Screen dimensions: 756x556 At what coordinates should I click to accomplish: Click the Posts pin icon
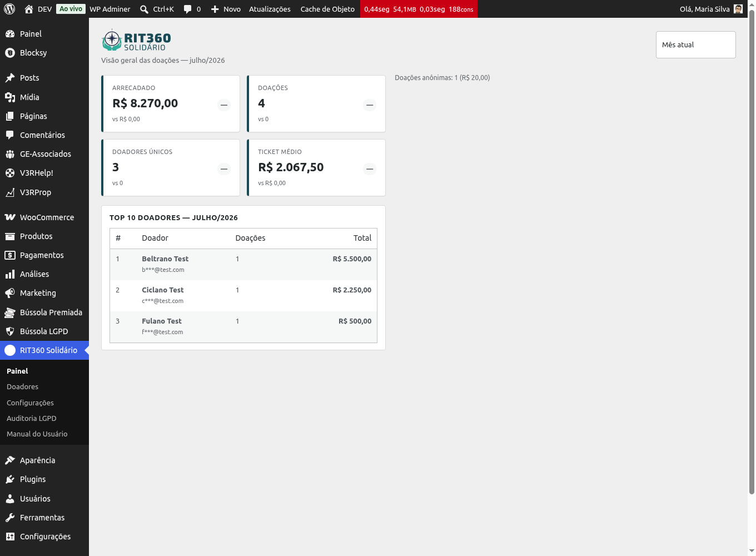(x=10, y=78)
